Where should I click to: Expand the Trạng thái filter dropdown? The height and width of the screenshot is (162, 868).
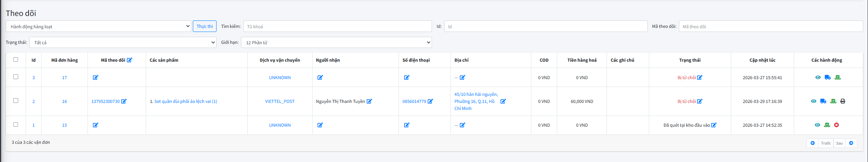coord(122,42)
